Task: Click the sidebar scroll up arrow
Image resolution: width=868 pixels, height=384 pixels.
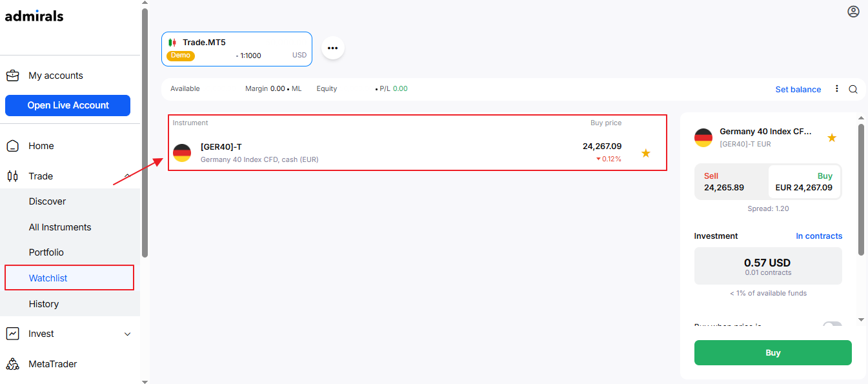Action: click(x=145, y=3)
